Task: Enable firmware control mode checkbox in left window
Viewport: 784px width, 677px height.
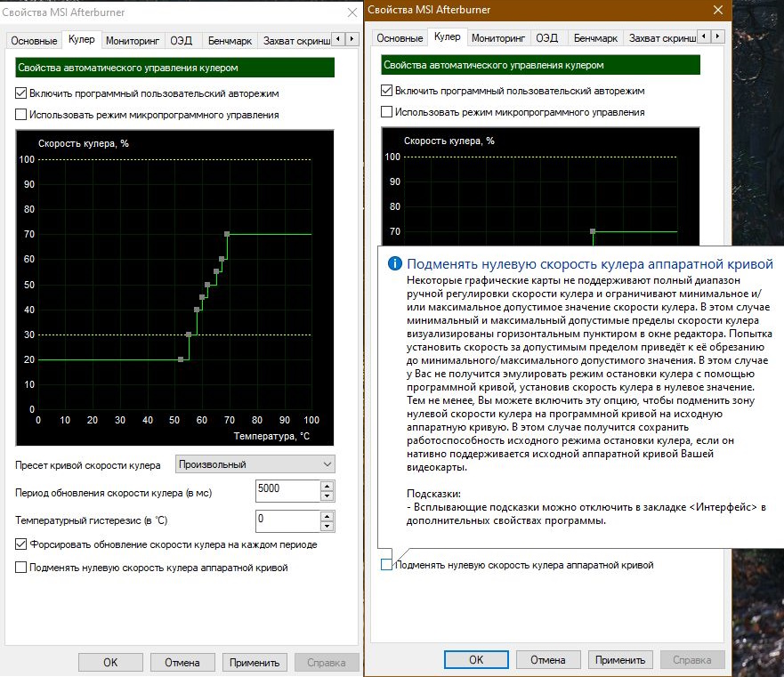Action: (21, 115)
